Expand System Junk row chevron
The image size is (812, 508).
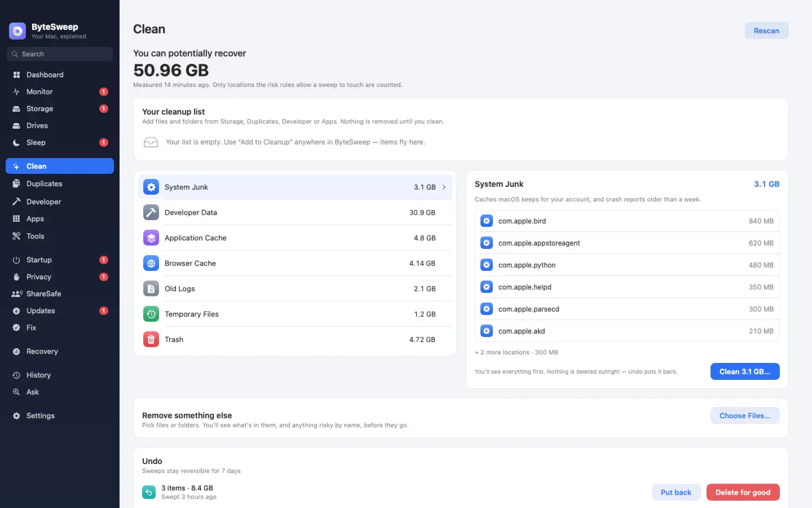tap(444, 187)
